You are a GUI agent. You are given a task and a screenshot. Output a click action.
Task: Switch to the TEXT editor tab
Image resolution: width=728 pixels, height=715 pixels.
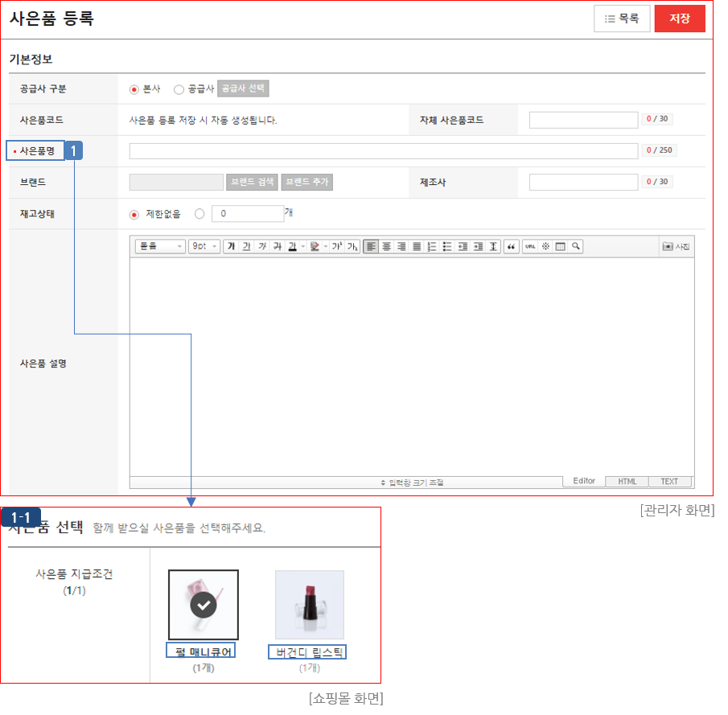click(x=669, y=482)
